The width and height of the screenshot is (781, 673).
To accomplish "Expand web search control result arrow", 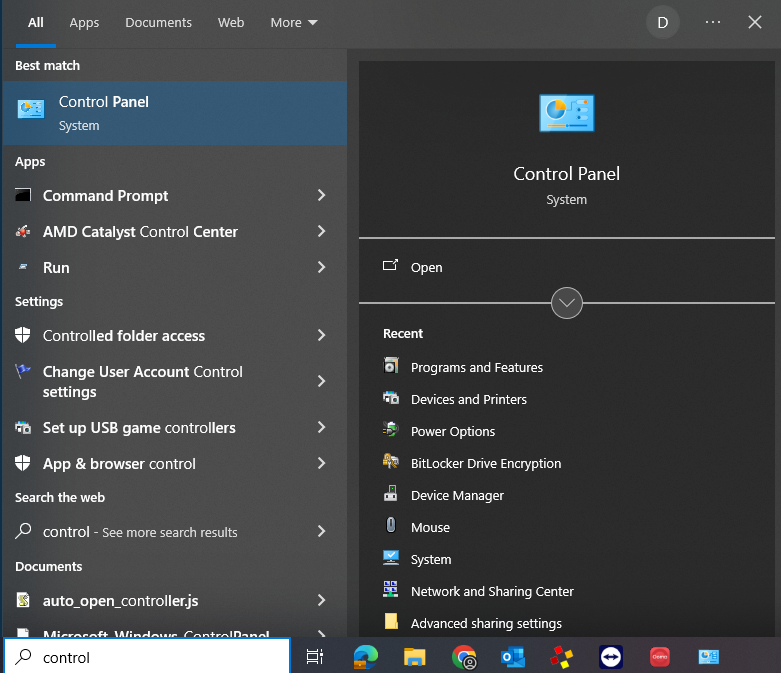I will [321, 532].
